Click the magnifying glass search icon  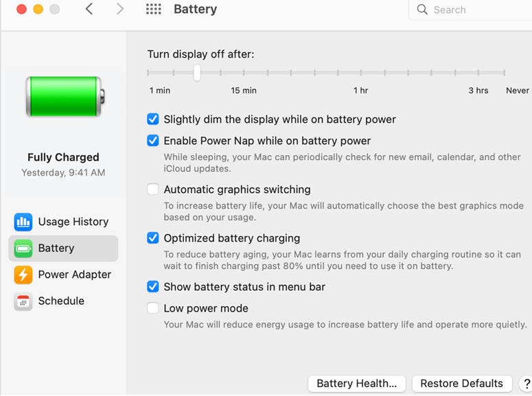(422, 10)
